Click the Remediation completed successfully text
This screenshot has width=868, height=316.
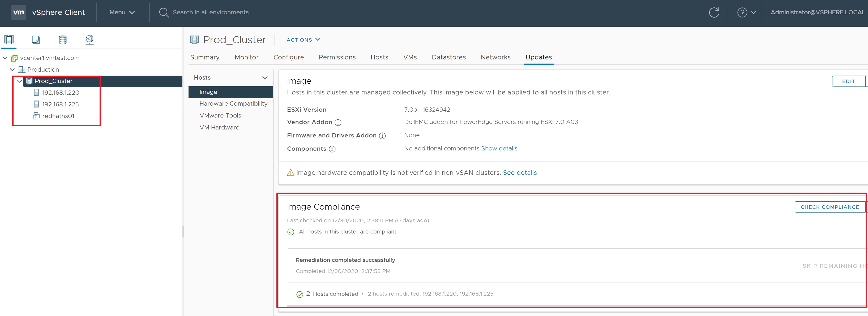345,260
